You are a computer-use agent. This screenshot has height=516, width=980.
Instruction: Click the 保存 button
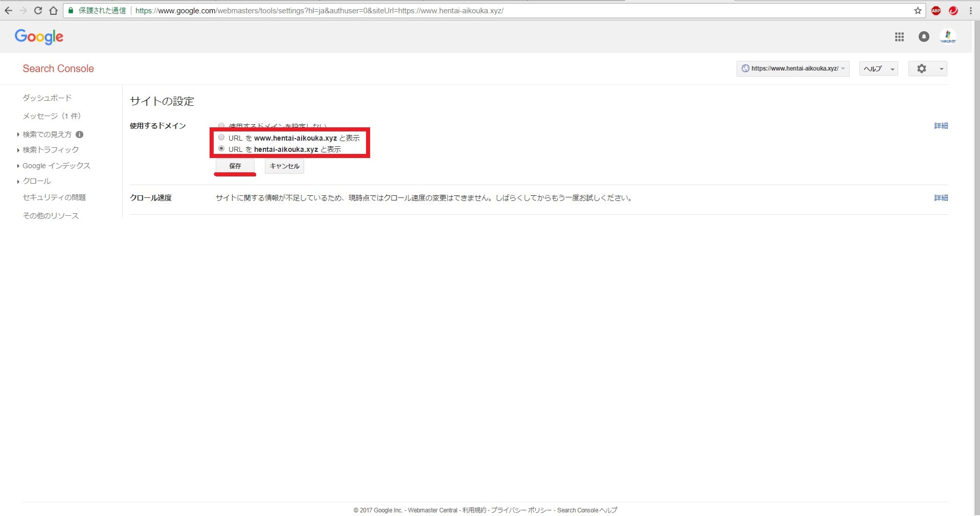click(x=235, y=166)
